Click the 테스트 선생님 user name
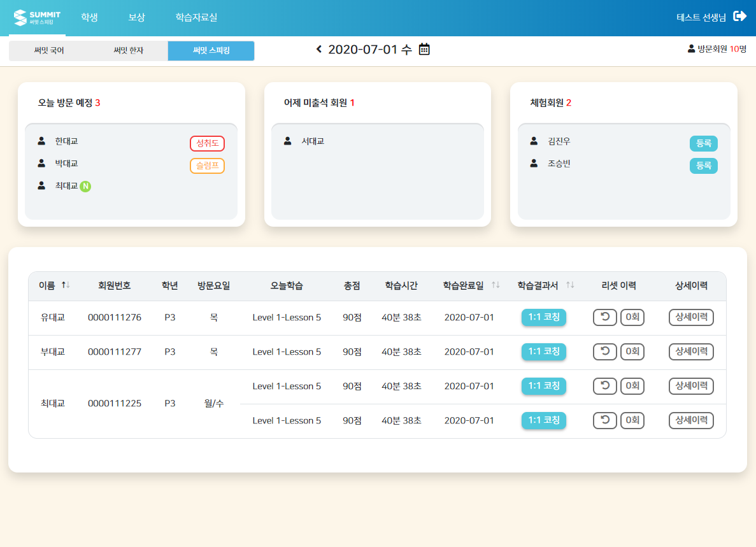 click(x=701, y=17)
